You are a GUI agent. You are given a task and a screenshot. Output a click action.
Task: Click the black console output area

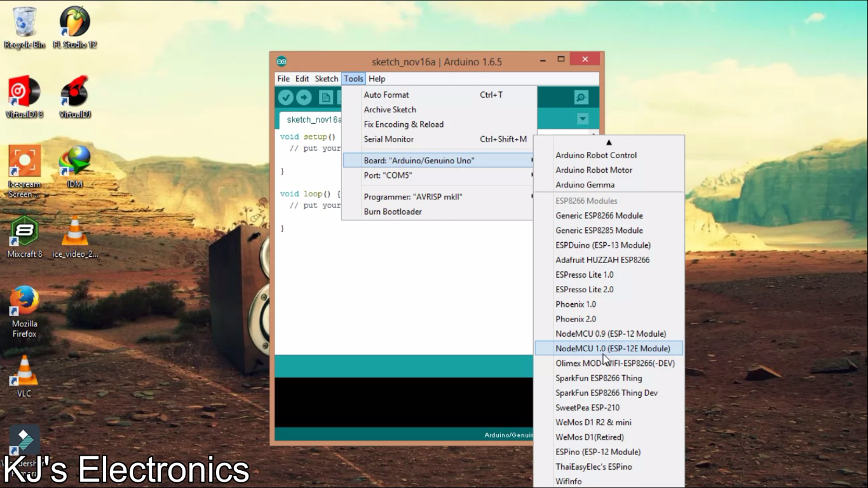403,402
